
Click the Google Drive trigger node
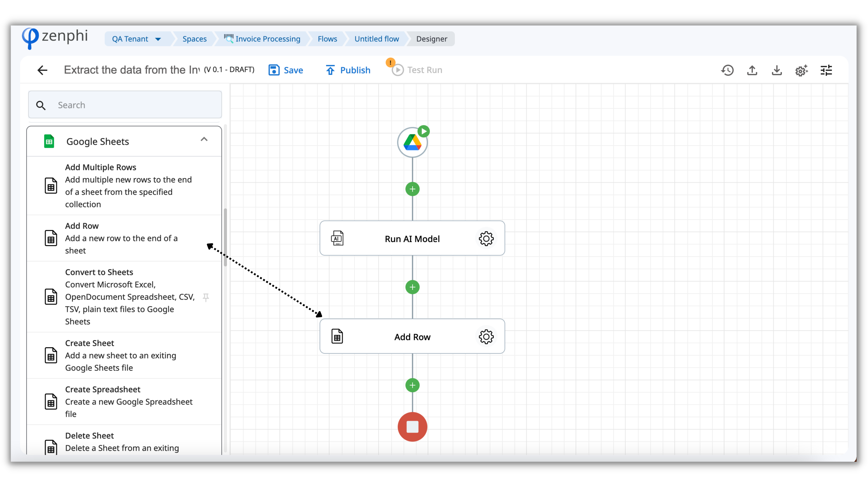click(412, 142)
